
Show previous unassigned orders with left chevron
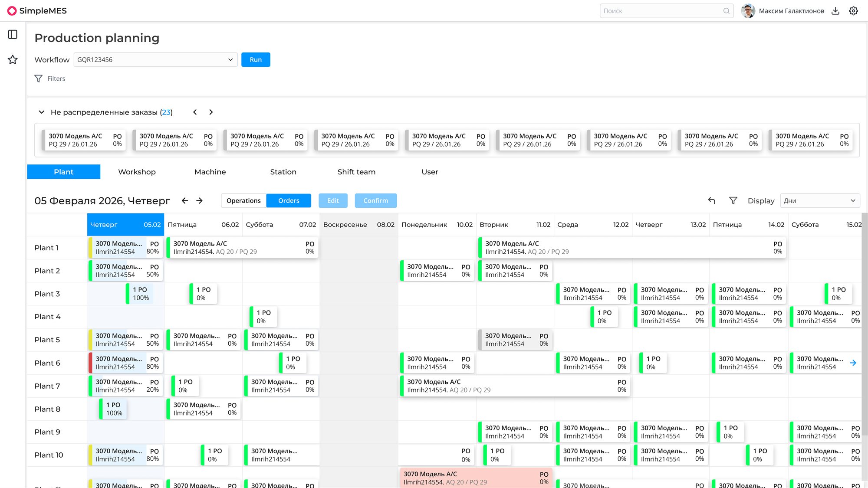(195, 112)
